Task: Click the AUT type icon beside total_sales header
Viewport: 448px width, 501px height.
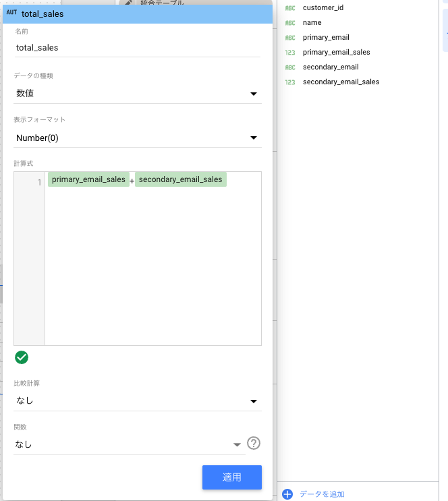Action: coord(11,13)
